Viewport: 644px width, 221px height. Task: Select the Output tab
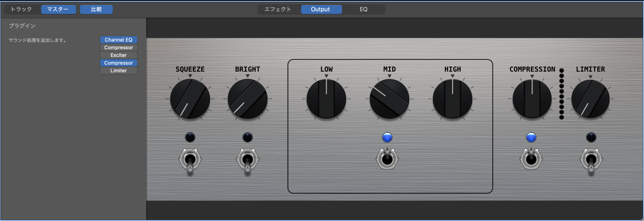321,9
